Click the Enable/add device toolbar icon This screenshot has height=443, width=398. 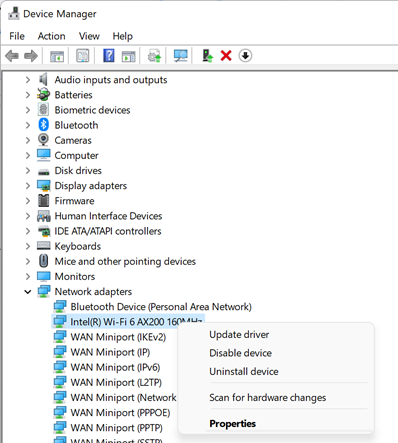[207, 56]
